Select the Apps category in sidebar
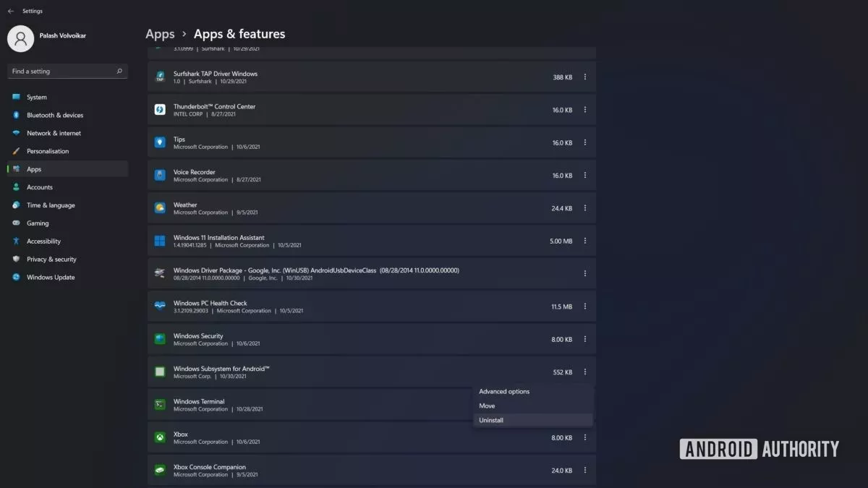The image size is (868, 488). tap(67, 169)
